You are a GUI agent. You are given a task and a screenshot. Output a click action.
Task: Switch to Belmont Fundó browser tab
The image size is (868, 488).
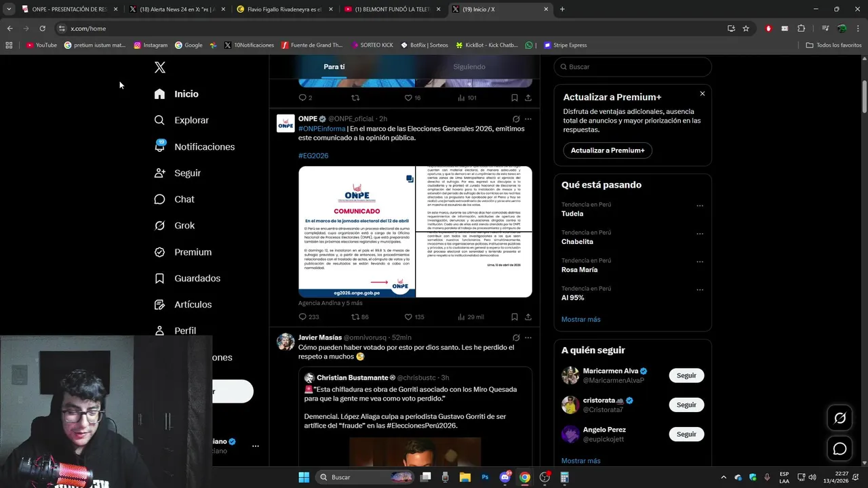[x=393, y=9]
